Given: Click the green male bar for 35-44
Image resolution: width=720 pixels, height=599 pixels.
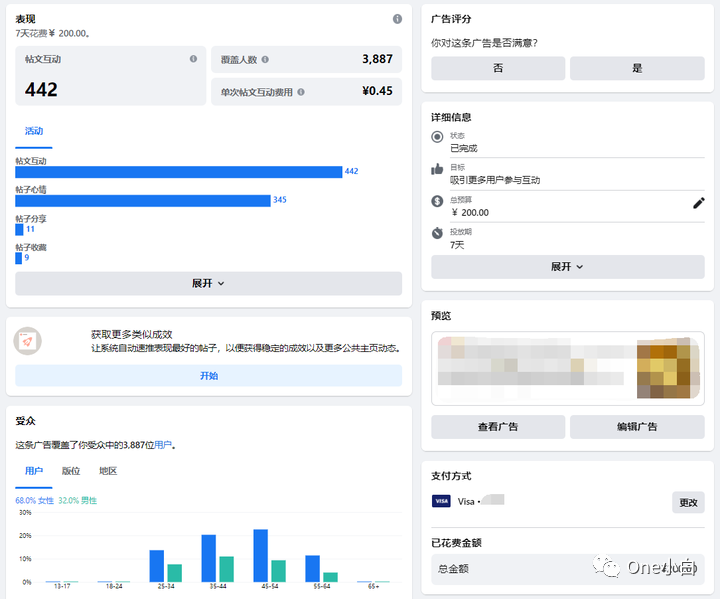Looking at the screenshot, I should (227, 569).
